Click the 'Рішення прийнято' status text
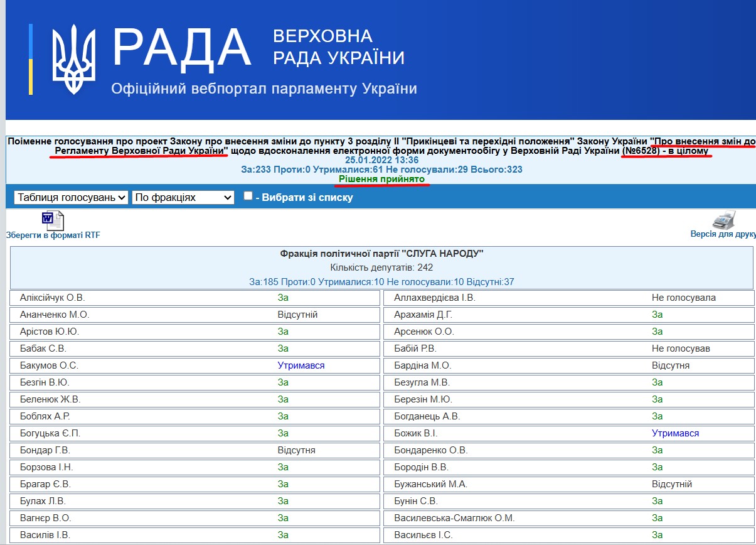Image resolution: width=756 pixels, height=545 pixels. [x=381, y=180]
